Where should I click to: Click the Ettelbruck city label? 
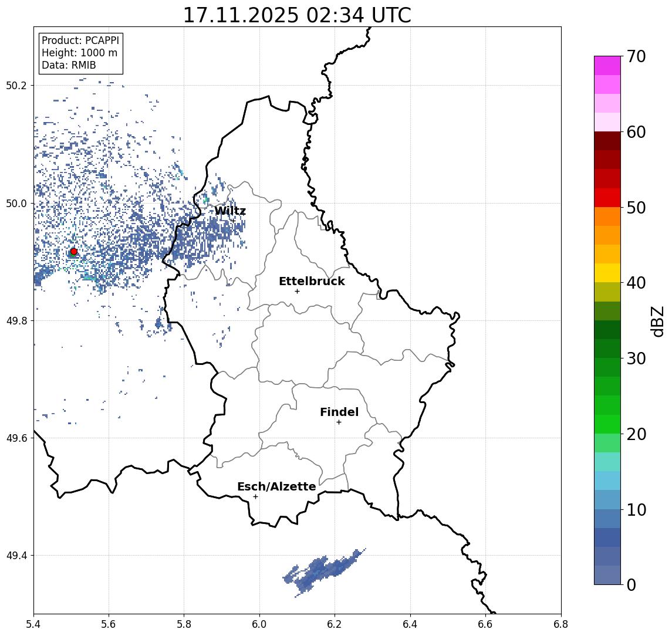tap(312, 281)
